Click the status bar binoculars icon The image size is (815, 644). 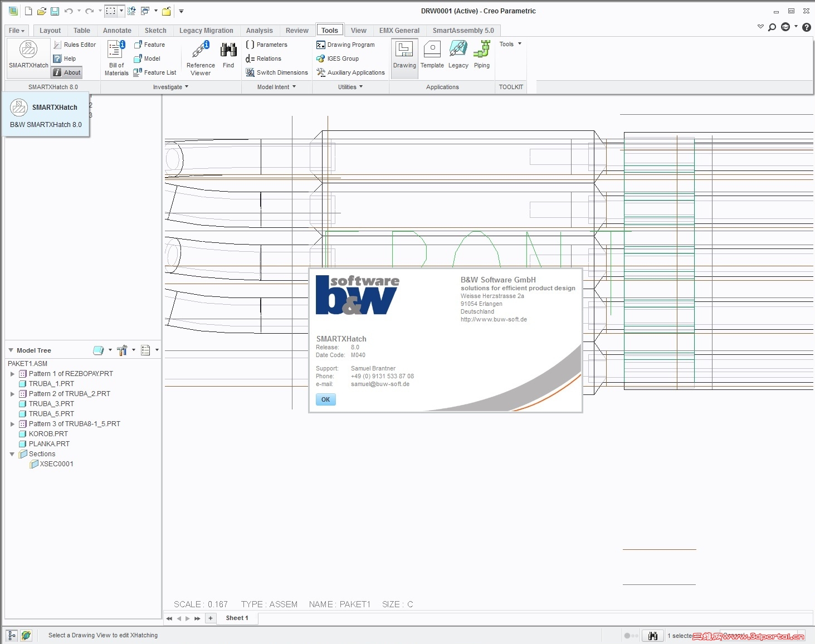point(653,636)
